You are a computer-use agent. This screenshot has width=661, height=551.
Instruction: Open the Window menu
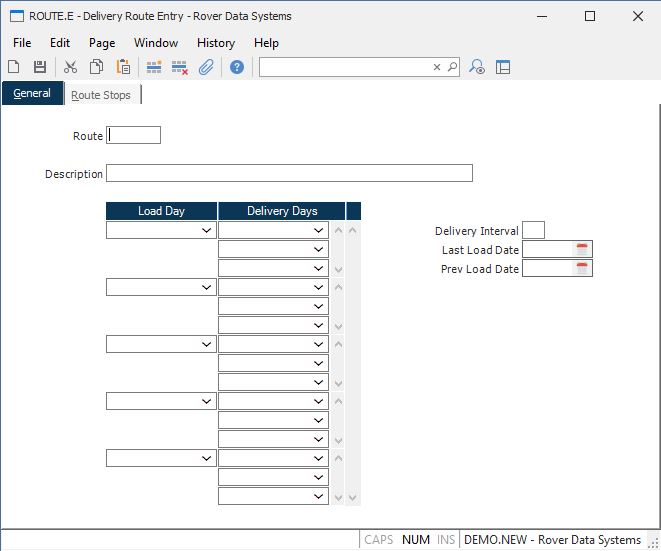click(156, 43)
